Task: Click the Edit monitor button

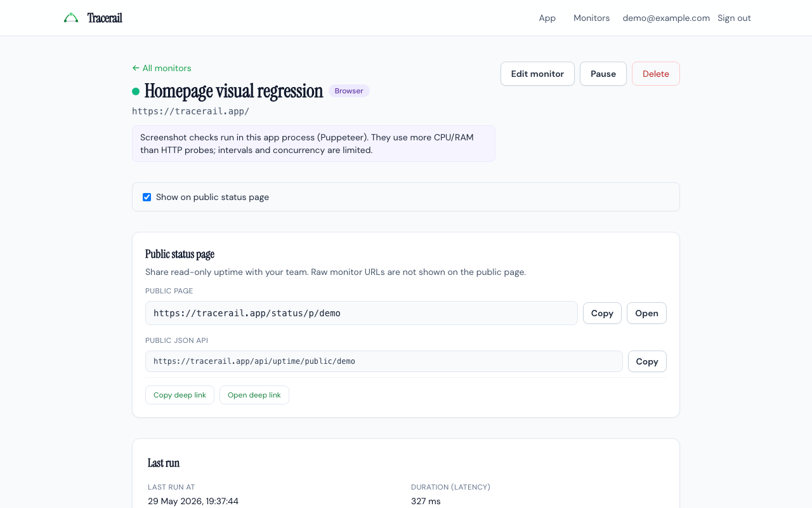Action: [x=537, y=74]
